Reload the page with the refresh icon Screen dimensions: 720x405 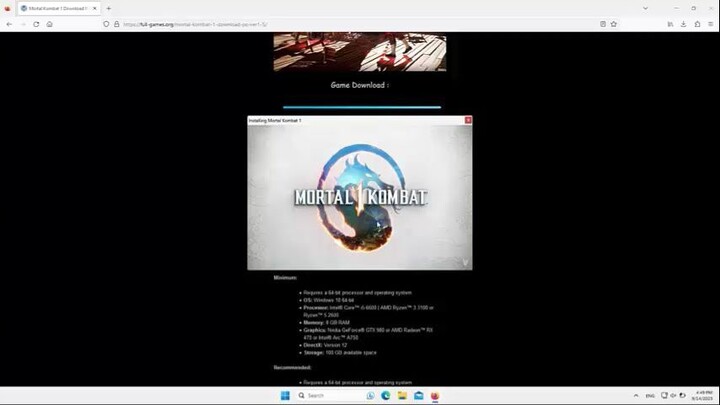click(x=36, y=24)
